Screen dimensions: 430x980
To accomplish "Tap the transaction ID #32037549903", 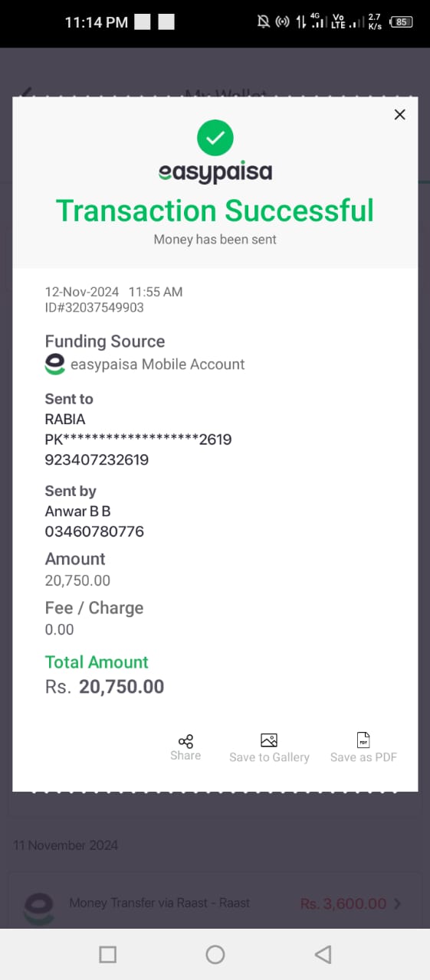I will (x=94, y=308).
